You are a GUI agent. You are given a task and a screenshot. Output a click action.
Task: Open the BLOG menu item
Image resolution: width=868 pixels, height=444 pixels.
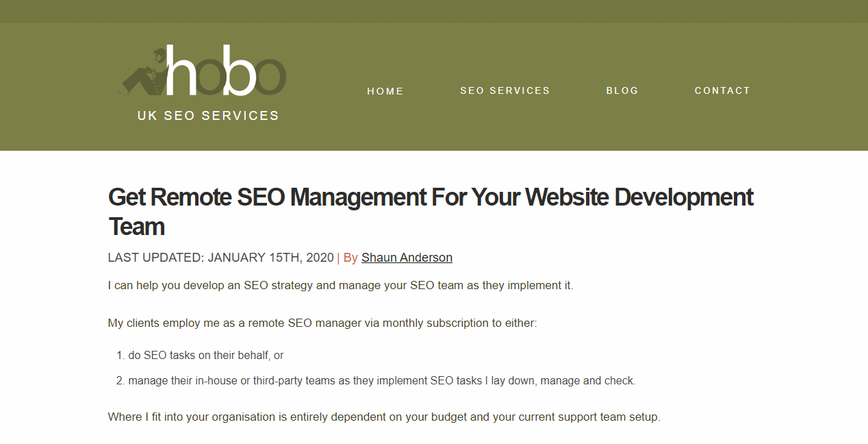tap(622, 90)
